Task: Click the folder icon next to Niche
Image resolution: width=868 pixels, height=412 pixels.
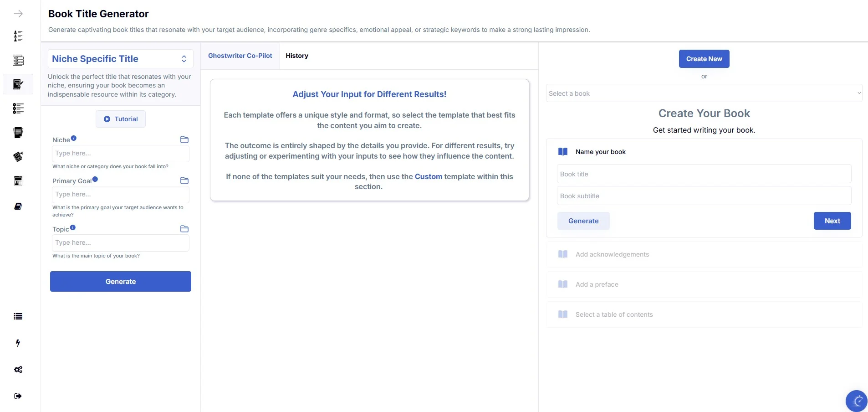Action: (x=184, y=139)
